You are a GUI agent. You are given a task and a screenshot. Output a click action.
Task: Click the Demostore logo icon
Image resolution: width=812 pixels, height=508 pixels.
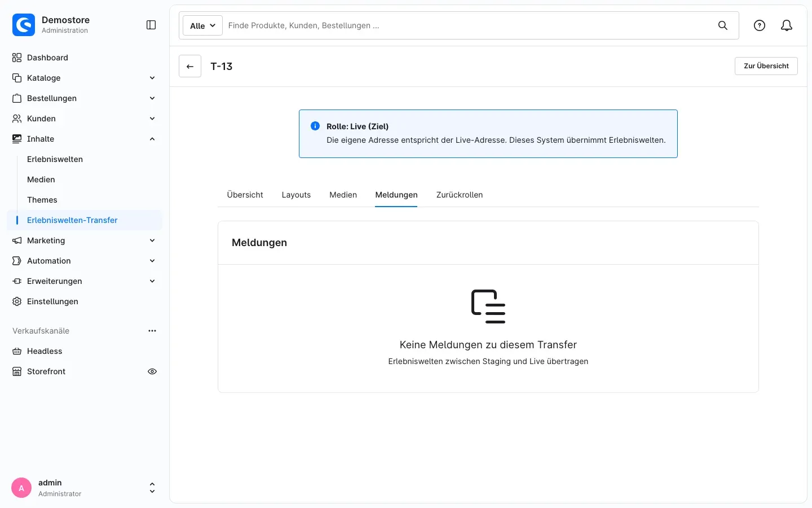point(24,25)
